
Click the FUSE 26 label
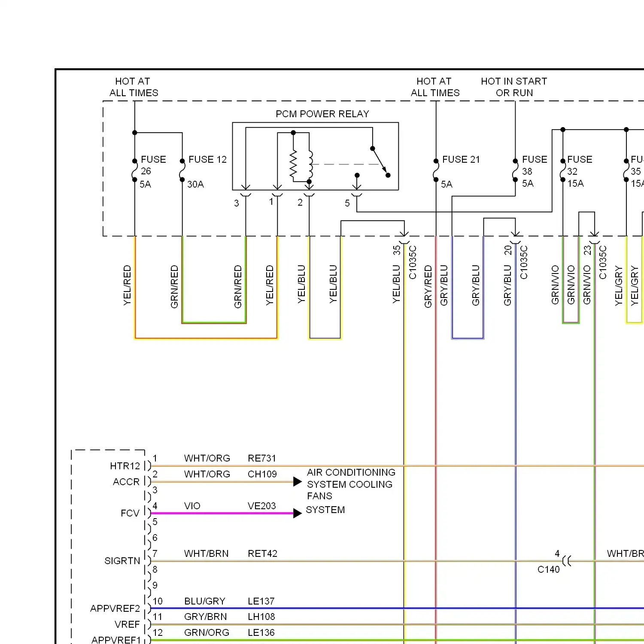coord(153,165)
